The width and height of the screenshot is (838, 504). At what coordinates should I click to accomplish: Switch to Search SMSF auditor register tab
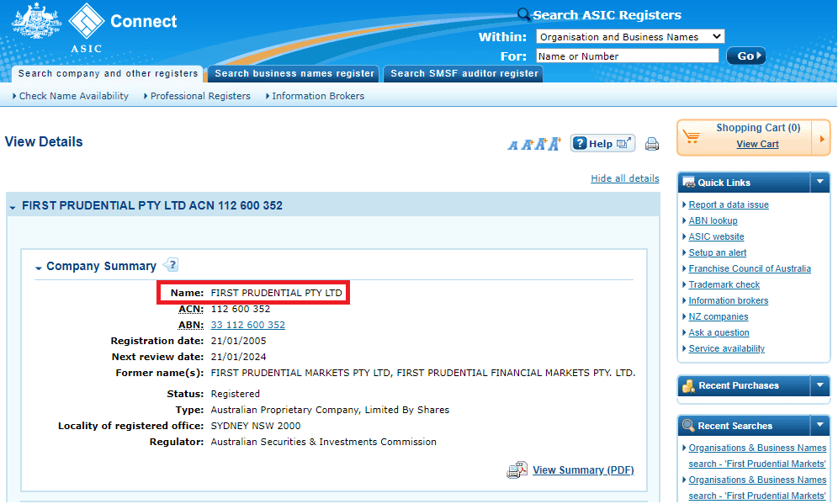coord(464,74)
